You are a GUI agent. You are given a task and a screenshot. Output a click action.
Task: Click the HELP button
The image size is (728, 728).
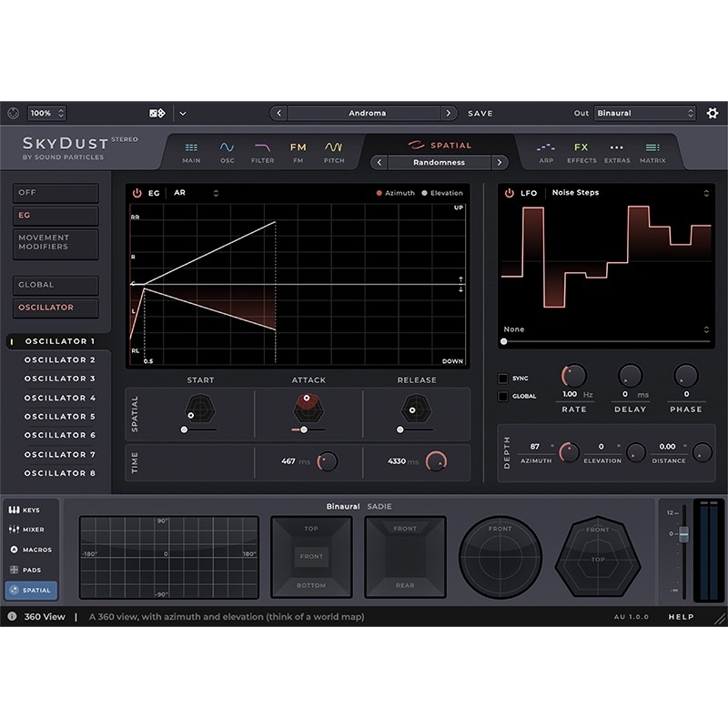[681, 617]
